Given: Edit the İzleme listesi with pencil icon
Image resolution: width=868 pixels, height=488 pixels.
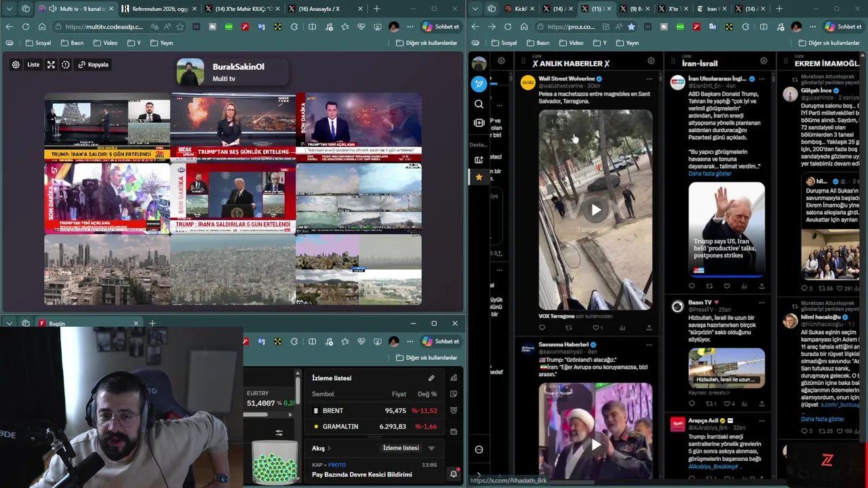Looking at the screenshot, I should (431, 378).
